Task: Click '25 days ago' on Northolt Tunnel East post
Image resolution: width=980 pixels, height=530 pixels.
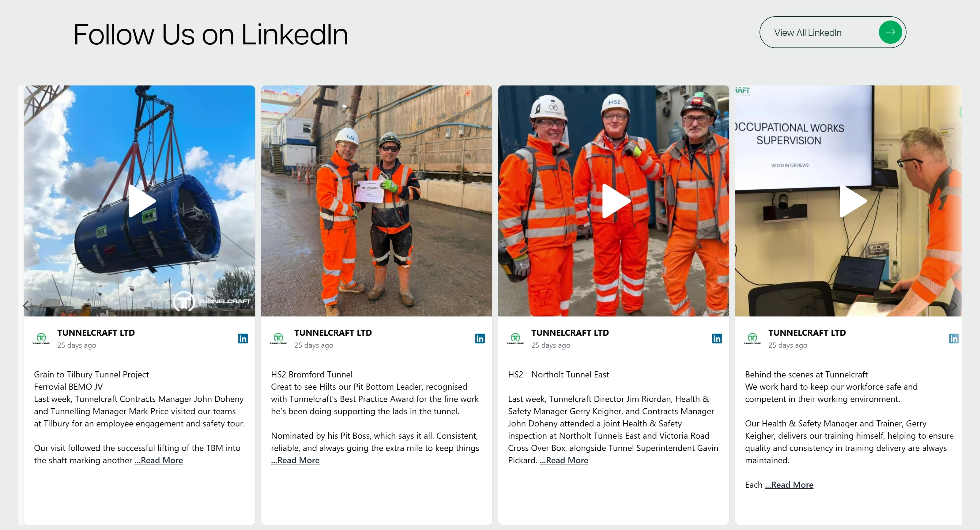Action: (x=551, y=345)
